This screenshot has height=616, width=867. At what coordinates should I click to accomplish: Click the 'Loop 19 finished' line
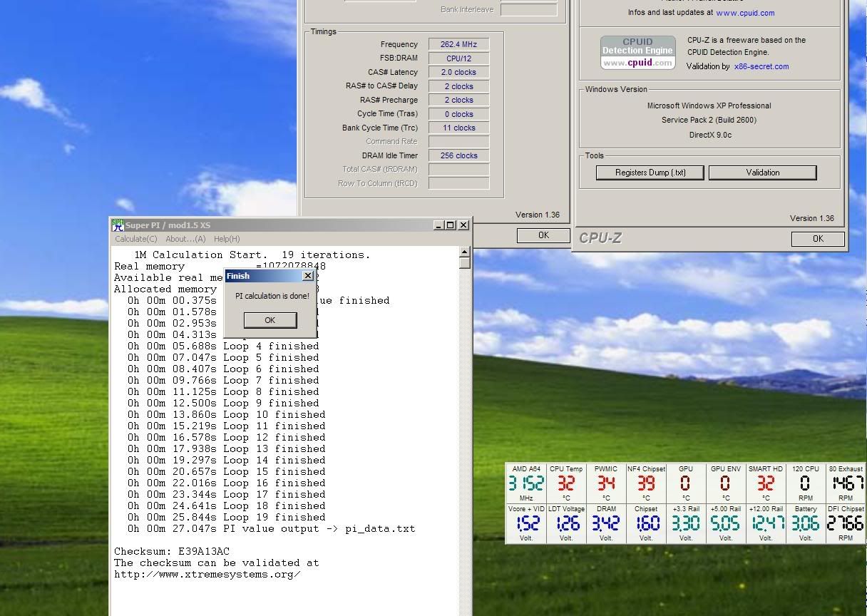[227, 518]
